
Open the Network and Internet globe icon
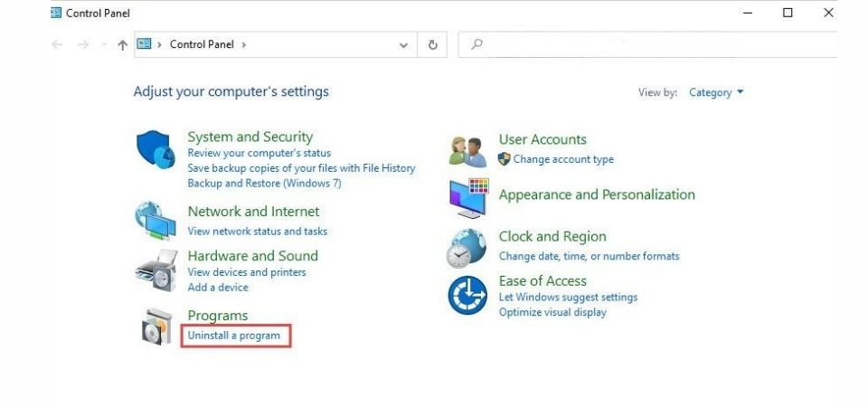(156, 221)
